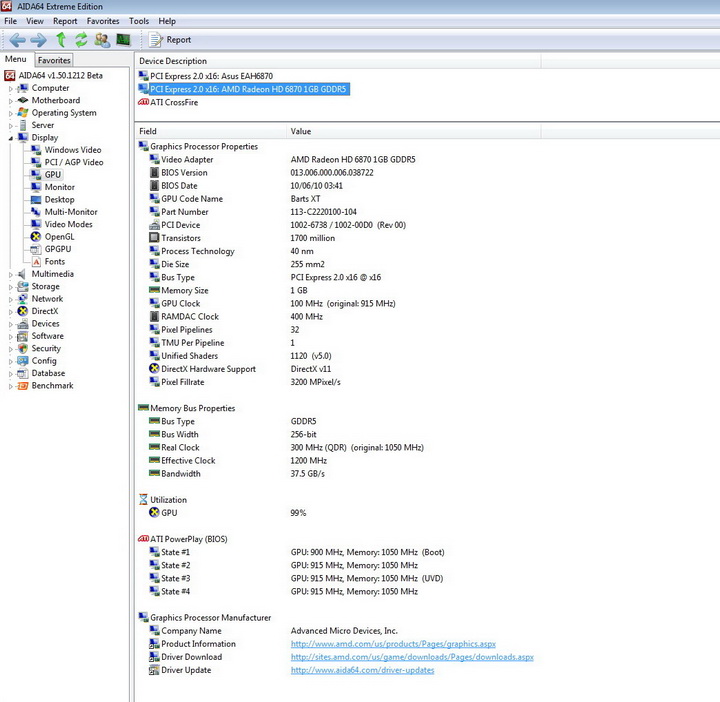Select the GPGPU tree icon
The image size is (720, 702).
pos(36,249)
